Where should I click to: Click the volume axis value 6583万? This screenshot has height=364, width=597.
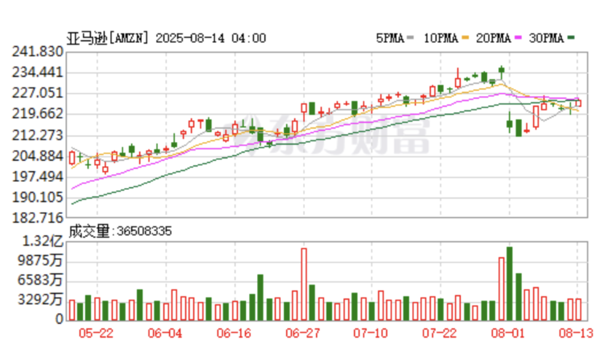40,280
